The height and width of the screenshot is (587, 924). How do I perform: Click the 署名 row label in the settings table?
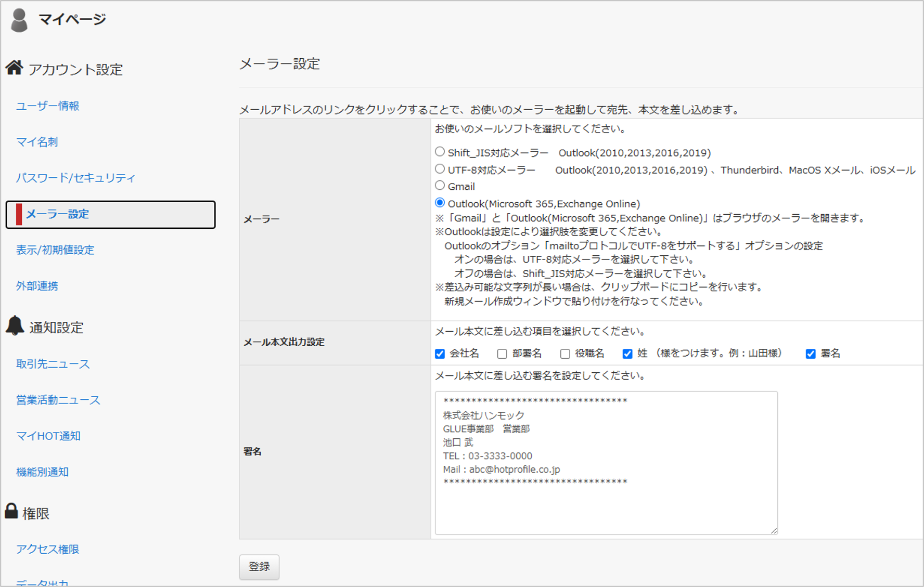(x=252, y=452)
